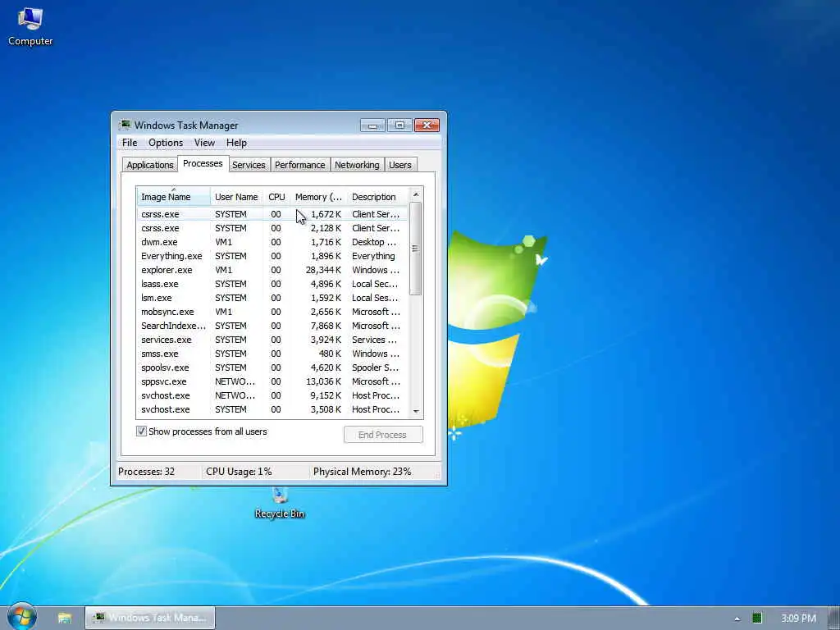840x630 pixels.
Task: Click the 28,344 K memory value
Action: tap(323, 269)
